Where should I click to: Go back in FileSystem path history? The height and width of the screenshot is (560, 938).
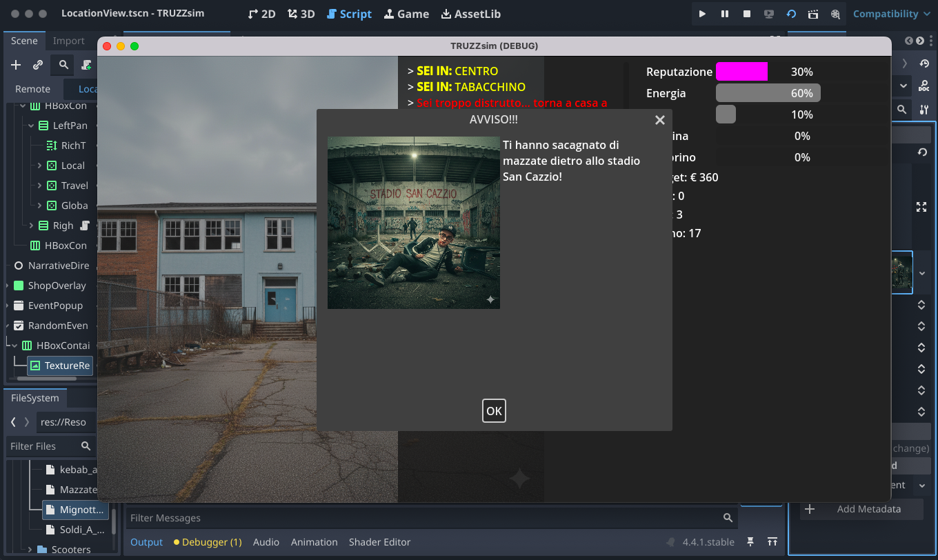[13, 422]
